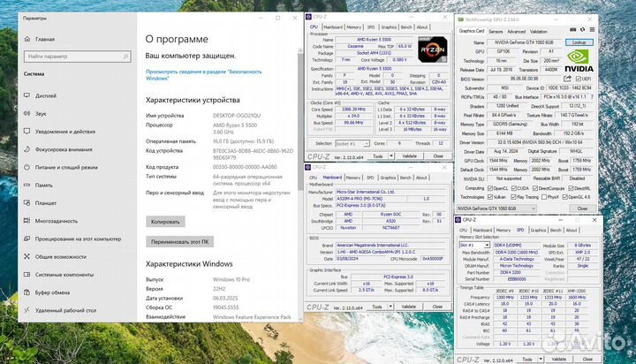Toggle the CUDA checkbox

tap(514, 188)
